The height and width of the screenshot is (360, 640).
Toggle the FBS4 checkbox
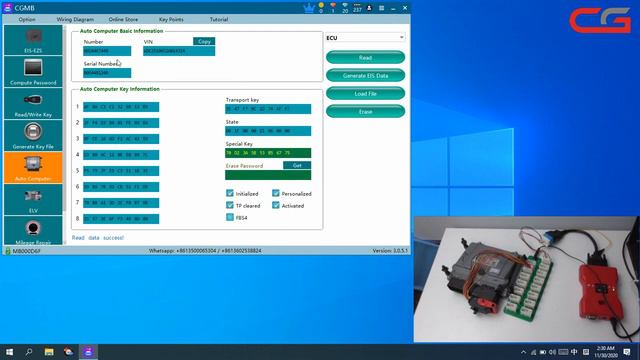pyautogui.click(x=230, y=217)
